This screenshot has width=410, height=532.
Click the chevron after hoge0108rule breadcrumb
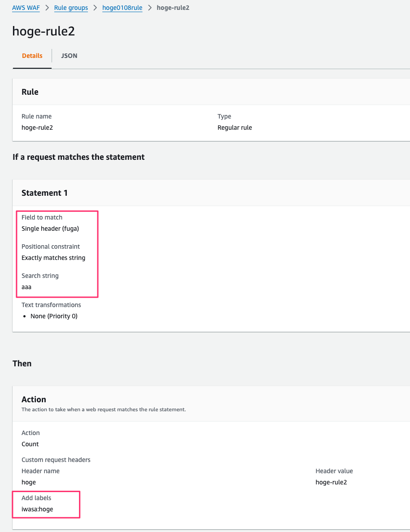click(x=149, y=8)
